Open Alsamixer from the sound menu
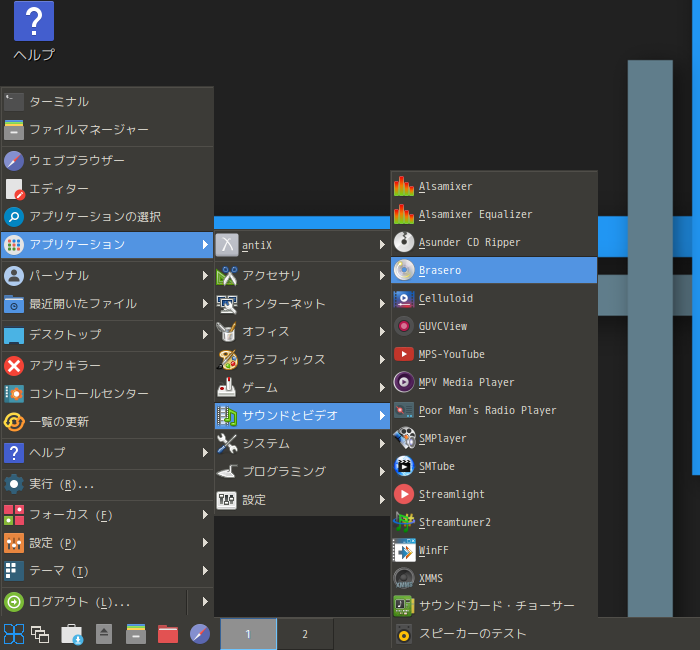 point(494,187)
